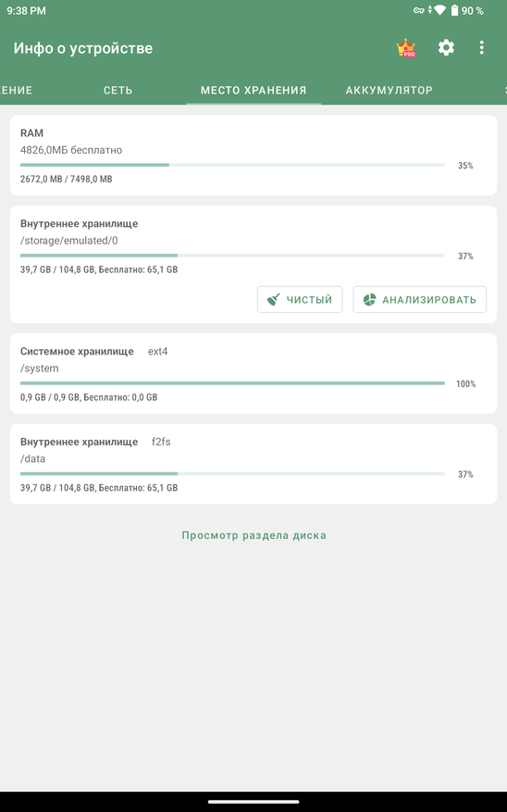Tap the battery icon in status bar
Viewport: 507px width, 812px height.
pos(454,10)
